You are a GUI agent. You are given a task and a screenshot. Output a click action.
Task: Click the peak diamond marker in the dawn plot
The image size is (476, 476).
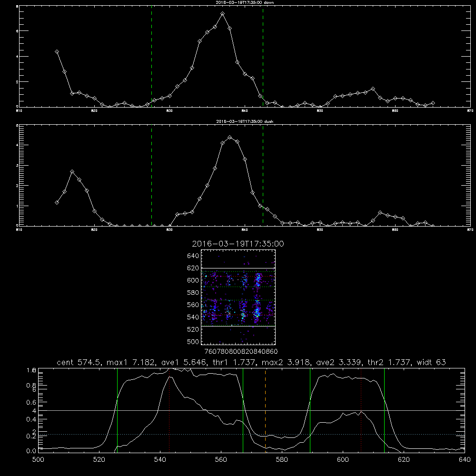[x=222, y=14]
